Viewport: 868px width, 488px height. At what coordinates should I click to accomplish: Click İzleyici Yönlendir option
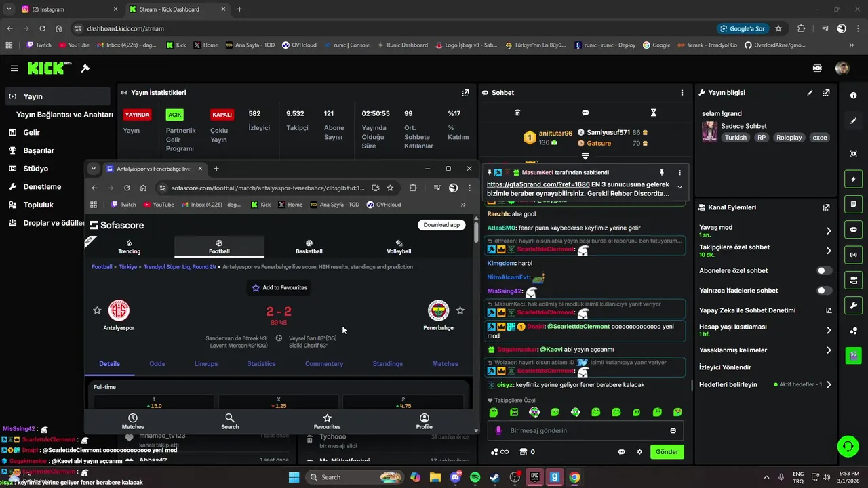point(725,367)
